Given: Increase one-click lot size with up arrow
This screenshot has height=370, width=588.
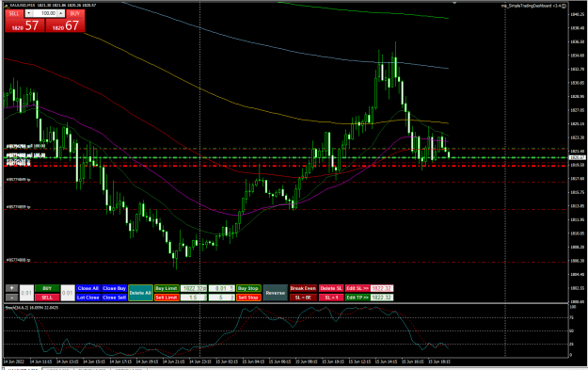Looking at the screenshot, I should (x=61, y=13).
